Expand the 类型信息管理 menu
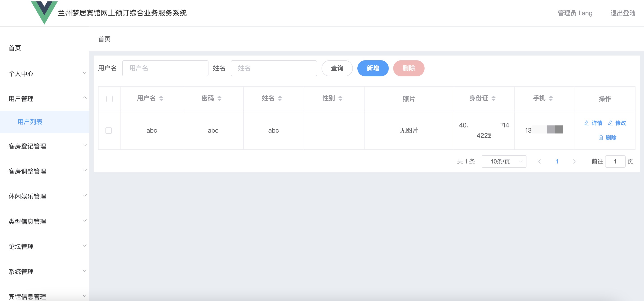Screen dimensions: 644x301 [45, 221]
